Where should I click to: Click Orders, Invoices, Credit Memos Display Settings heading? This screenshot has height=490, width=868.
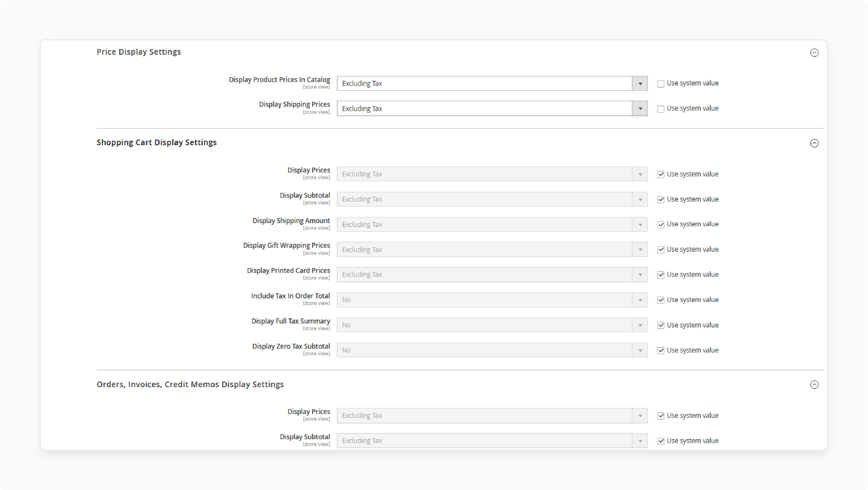click(190, 384)
